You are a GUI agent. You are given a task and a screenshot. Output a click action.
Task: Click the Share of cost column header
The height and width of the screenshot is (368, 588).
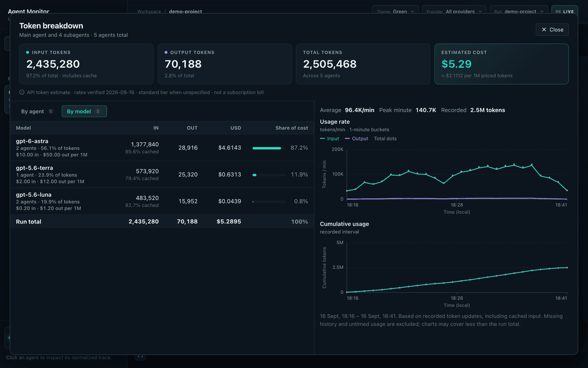pyautogui.click(x=292, y=128)
